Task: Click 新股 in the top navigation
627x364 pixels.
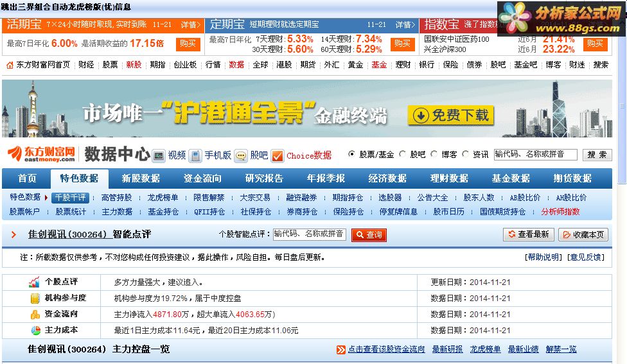Action: 134,65
